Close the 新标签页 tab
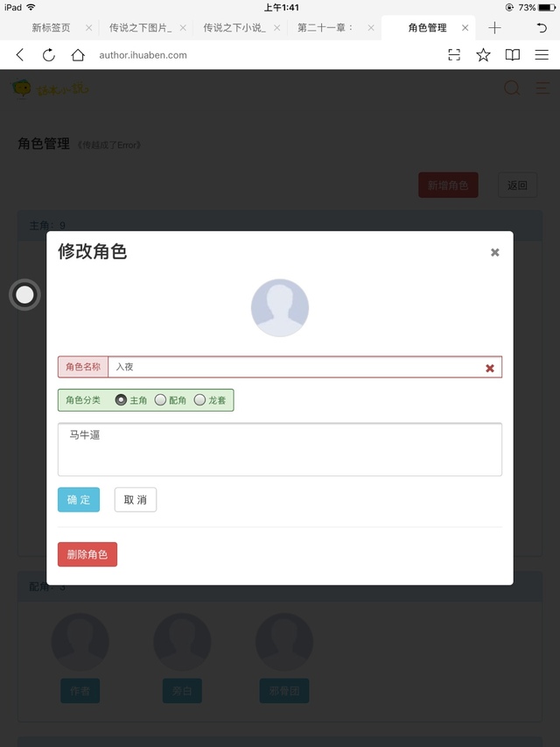 coord(88,28)
